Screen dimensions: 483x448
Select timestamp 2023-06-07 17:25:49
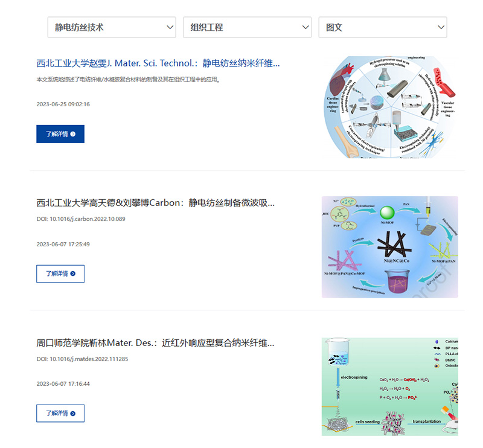(x=63, y=245)
